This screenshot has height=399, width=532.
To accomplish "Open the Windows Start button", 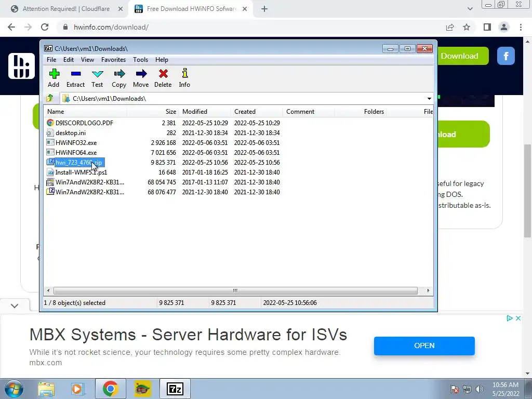I will (x=14, y=389).
